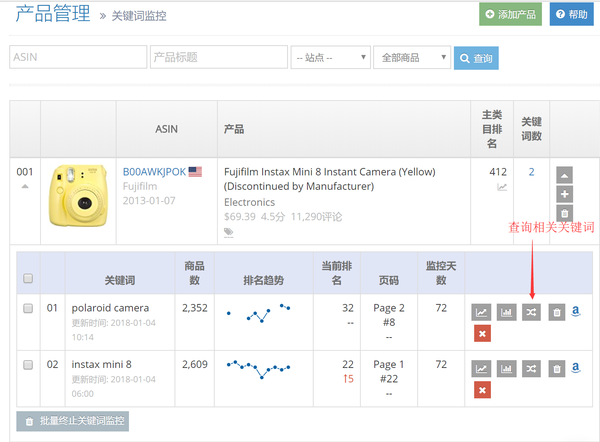The width and height of the screenshot is (600, 442).
Task: Click the 当前排名 column header
Action: 336,273
